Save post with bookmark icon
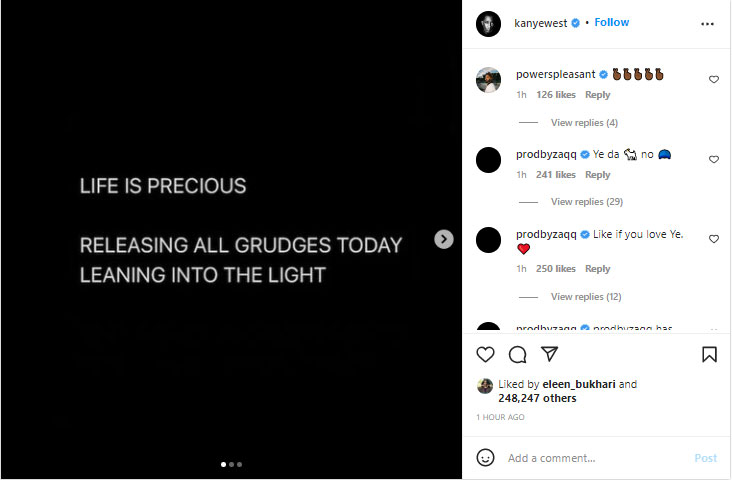732x480 pixels. [x=709, y=354]
